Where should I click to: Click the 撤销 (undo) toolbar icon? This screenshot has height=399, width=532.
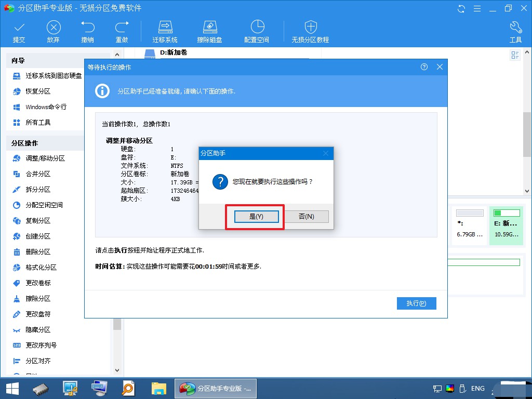(87, 32)
